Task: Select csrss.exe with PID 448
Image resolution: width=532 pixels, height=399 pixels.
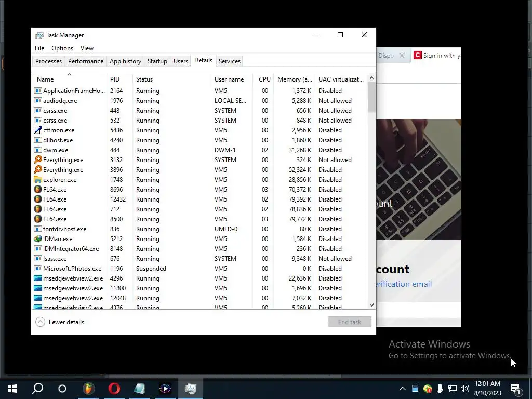Action: point(200,111)
